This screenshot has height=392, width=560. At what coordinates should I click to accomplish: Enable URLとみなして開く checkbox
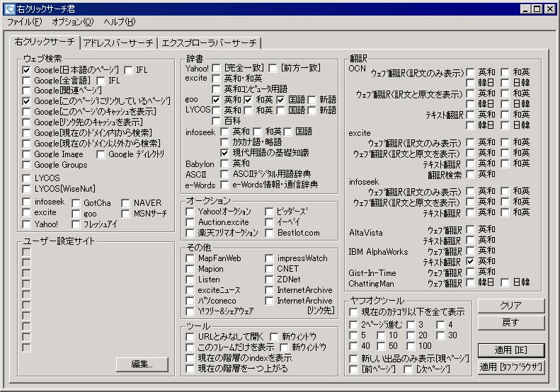point(190,337)
